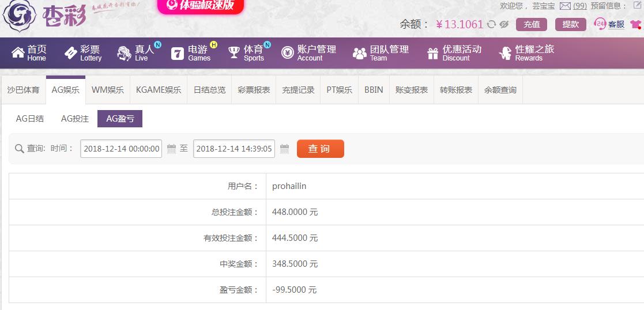Click the site logo emblem

pos(19,17)
